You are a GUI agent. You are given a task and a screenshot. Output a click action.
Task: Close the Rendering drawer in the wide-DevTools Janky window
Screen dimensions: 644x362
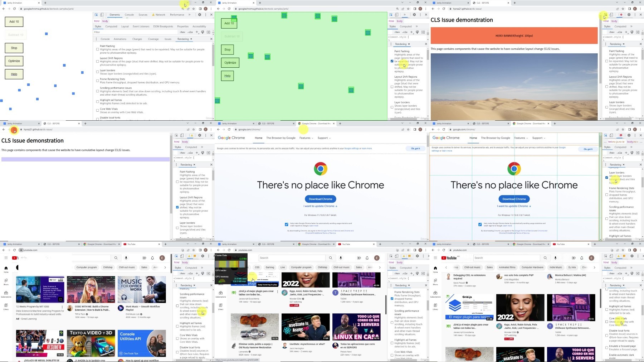(x=211, y=39)
